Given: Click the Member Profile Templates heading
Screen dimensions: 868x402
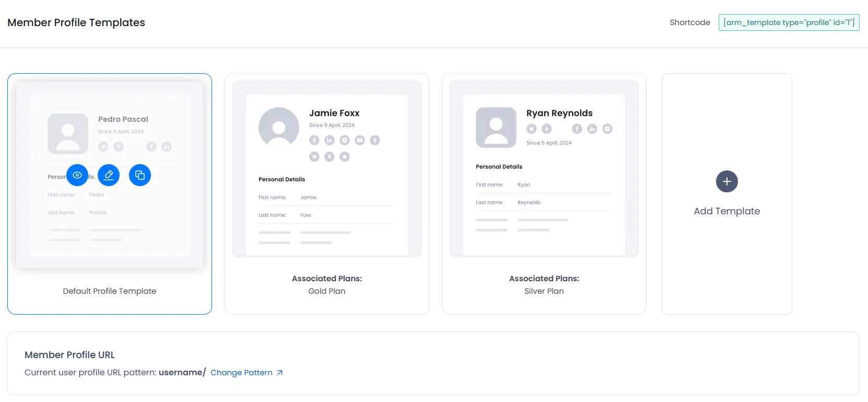Looking at the screenshot, I should [76, 22].
